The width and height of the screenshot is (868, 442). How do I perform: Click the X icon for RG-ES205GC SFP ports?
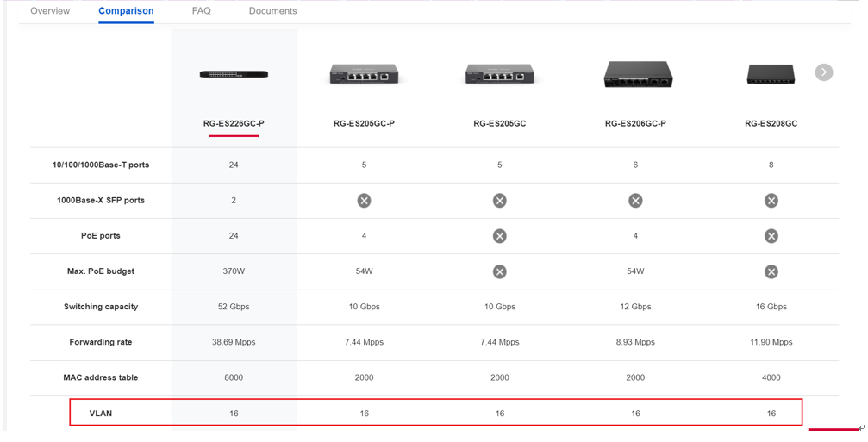[x=499, y=200]
